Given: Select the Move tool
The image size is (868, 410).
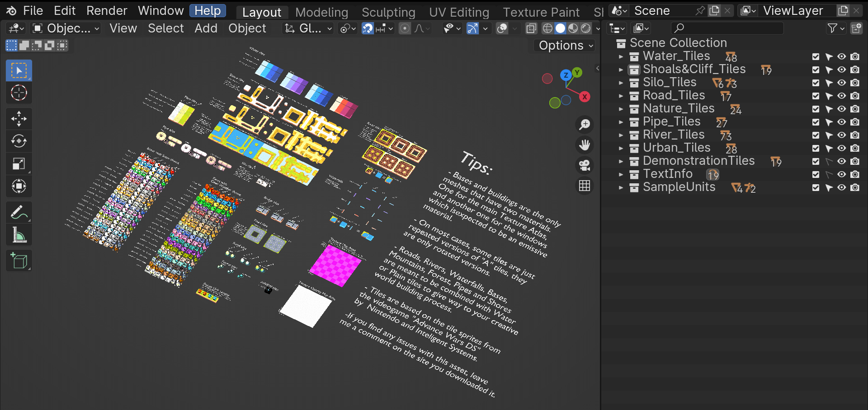Looking at the screenshot, I should click(19, 119).
